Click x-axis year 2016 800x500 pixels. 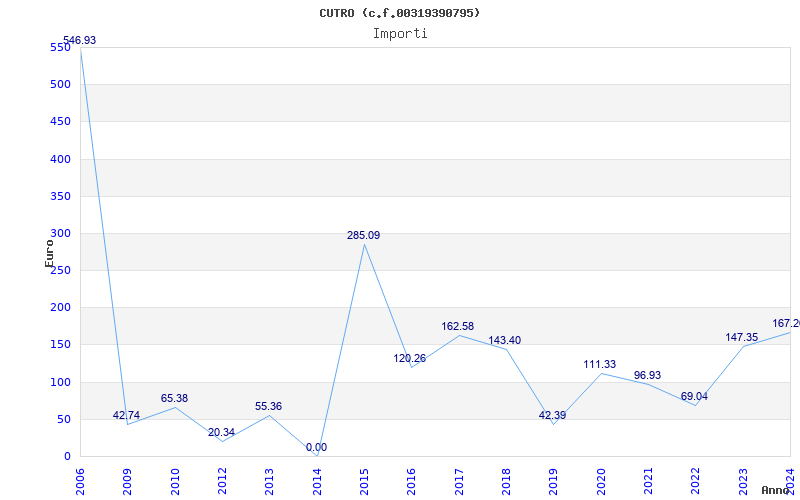tap(412, 482)
